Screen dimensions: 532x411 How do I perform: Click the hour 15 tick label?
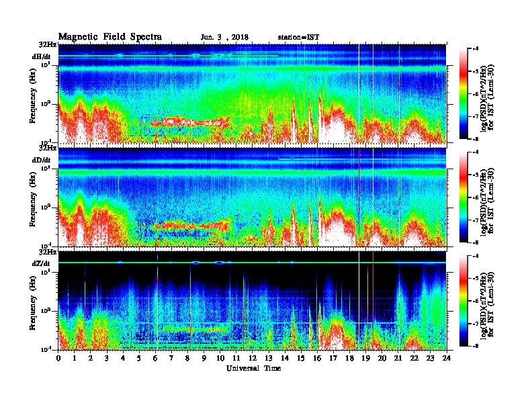point(301,358)
